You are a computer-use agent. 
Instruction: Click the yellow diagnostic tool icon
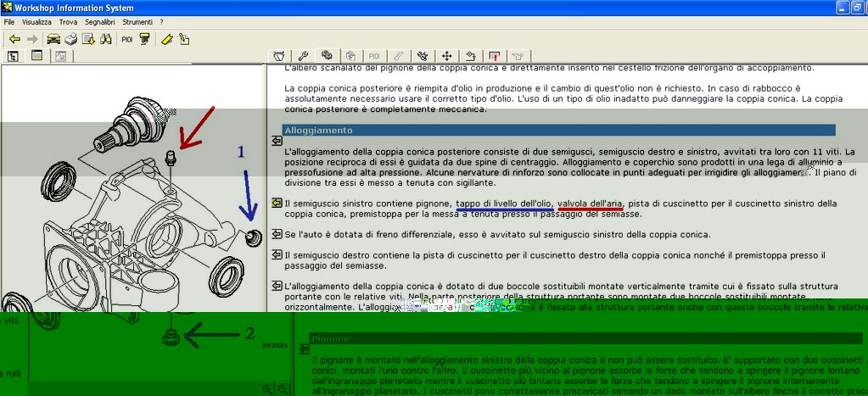pyautogui.click(x=144, y=39)
